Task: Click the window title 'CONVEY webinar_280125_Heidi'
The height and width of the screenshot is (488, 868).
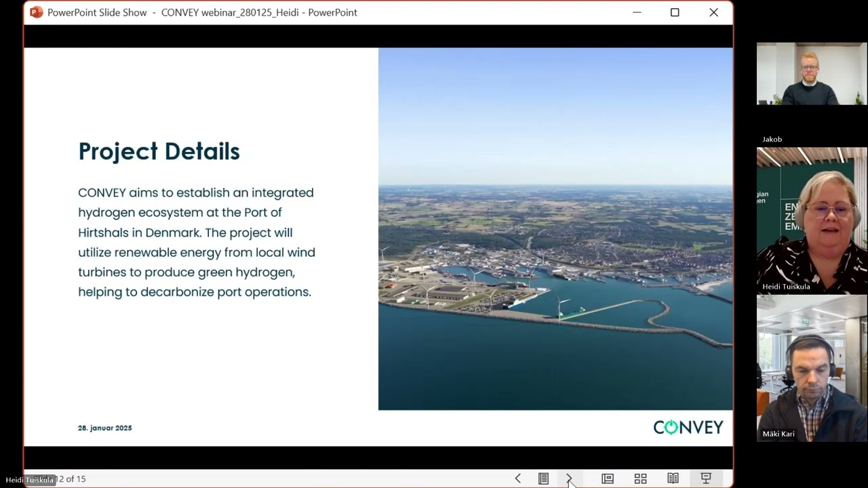Action: tap(230, 12)
